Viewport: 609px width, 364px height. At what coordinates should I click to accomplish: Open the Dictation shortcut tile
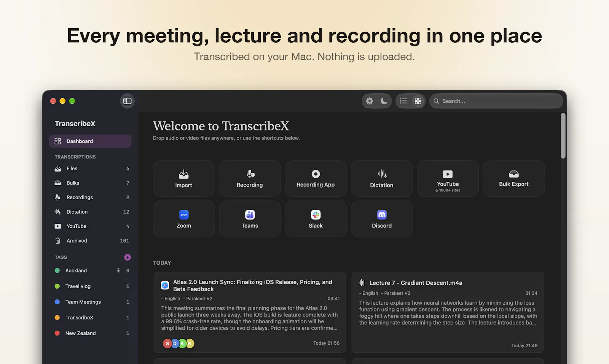click(382, 178)
